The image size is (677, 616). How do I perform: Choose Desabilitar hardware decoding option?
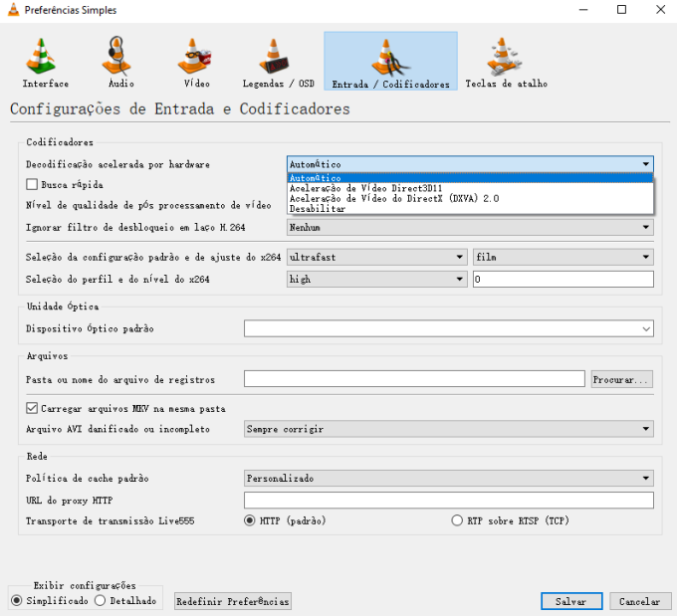tap(470, 209)
